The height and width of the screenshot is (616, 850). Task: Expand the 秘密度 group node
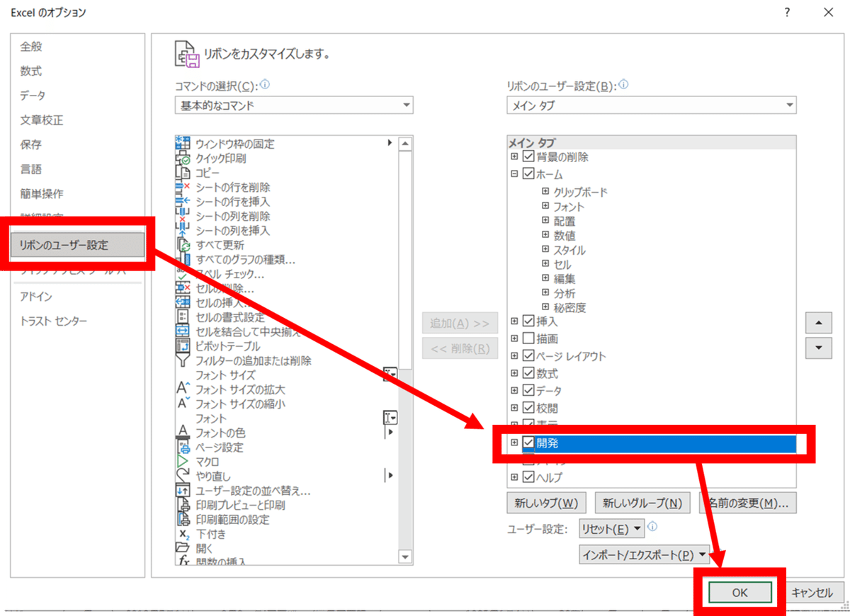(545, 307)
